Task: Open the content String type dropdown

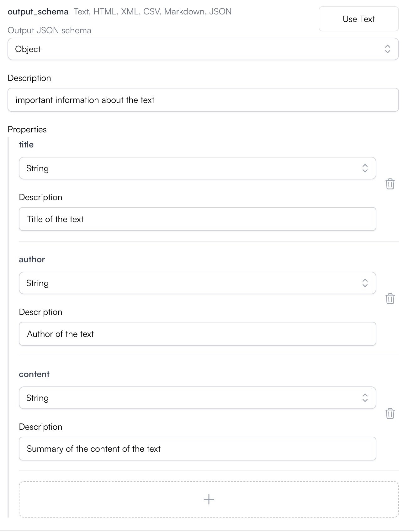Action: 198,398
